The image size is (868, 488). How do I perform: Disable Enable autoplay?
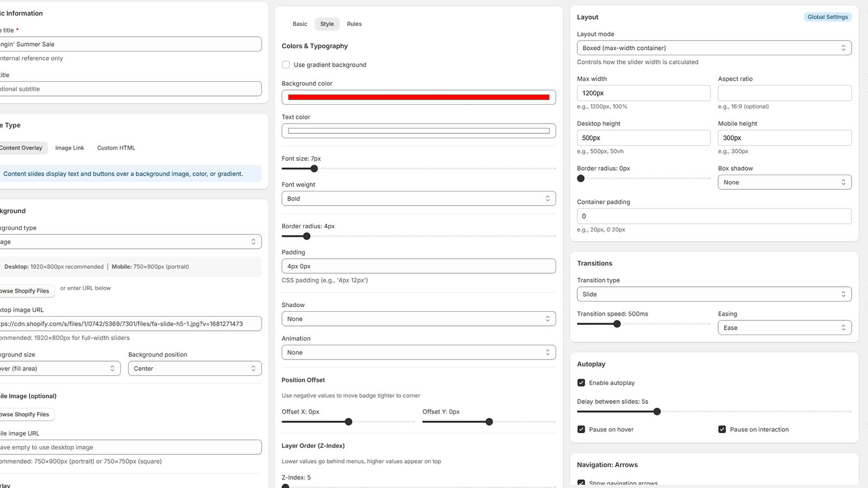[581, 382]
